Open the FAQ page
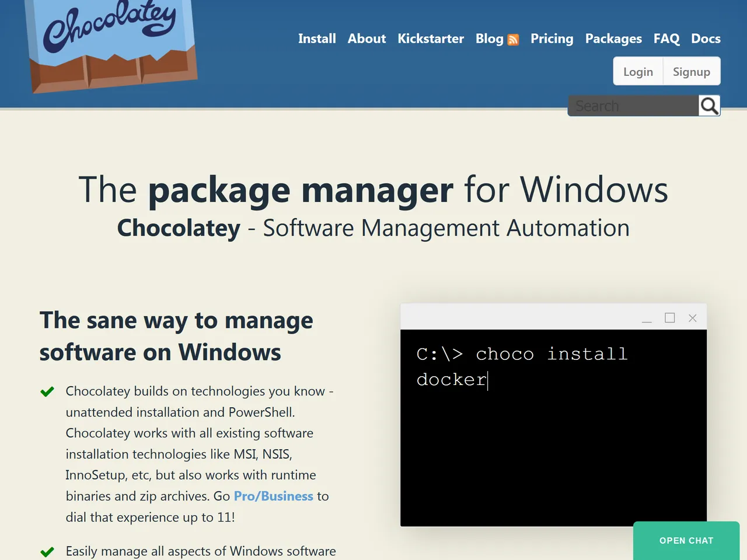The width and height of the screenshot is (747, 560). pyautogui.click(x=666, y=38)
